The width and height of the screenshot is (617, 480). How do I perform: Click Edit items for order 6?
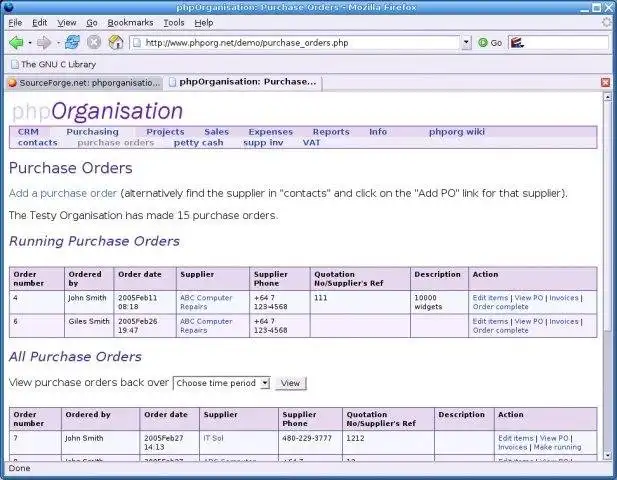[x=490, y=321]
